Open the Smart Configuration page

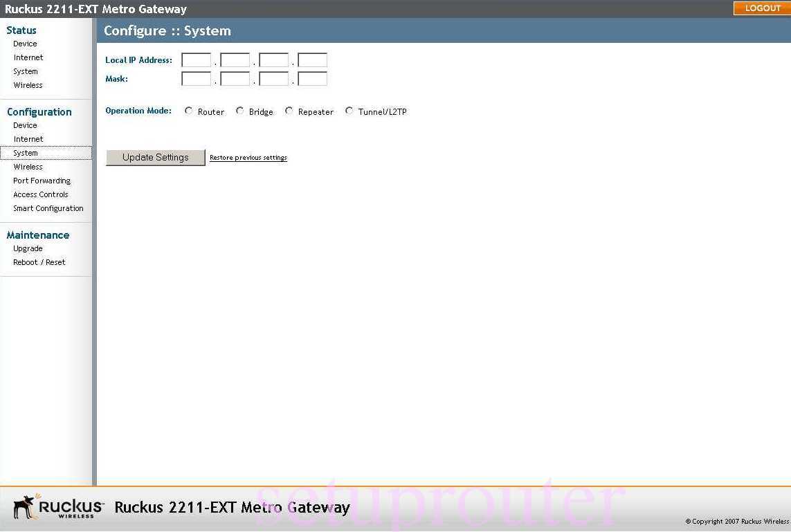(x=48, y=208)
